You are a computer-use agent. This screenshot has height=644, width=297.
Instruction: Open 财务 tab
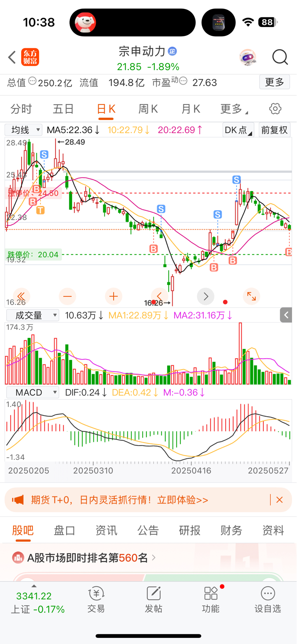[x=231, y=530]
